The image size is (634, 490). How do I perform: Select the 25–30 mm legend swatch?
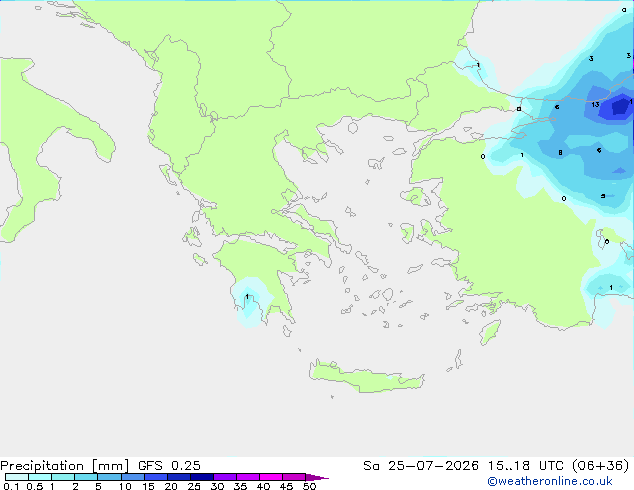[201, 477]
